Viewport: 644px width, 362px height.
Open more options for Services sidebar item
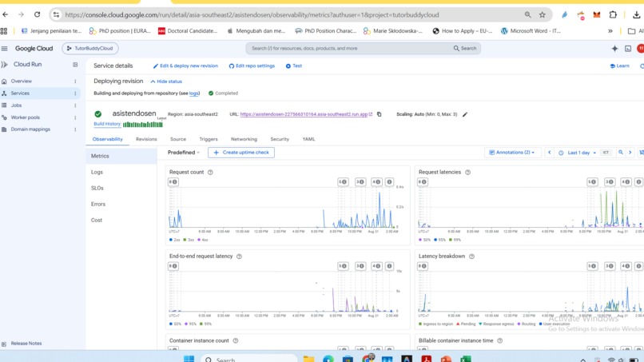[x=75, y=93]
